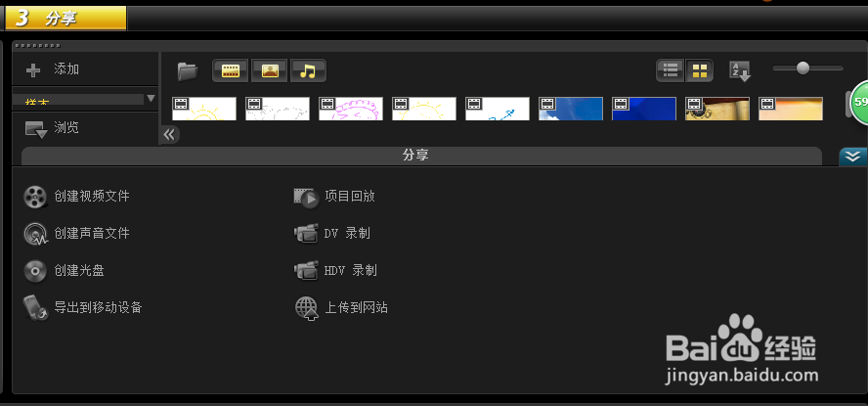Click the 项目回放 playback icon

pyautogui.click(x=306, y=198)
